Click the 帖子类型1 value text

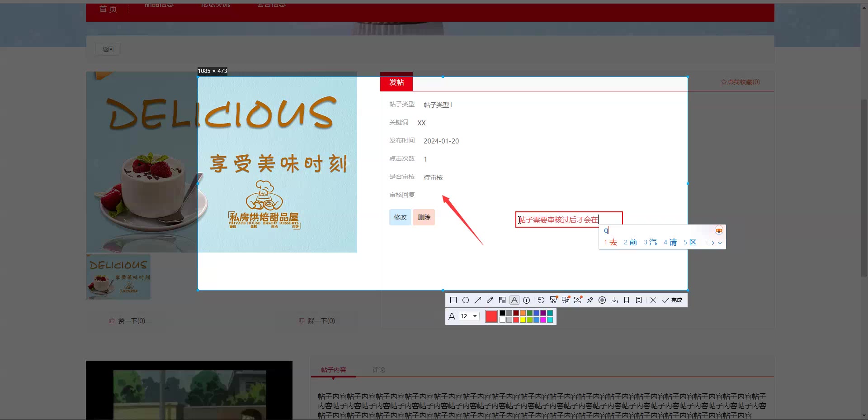click(438, 105)
